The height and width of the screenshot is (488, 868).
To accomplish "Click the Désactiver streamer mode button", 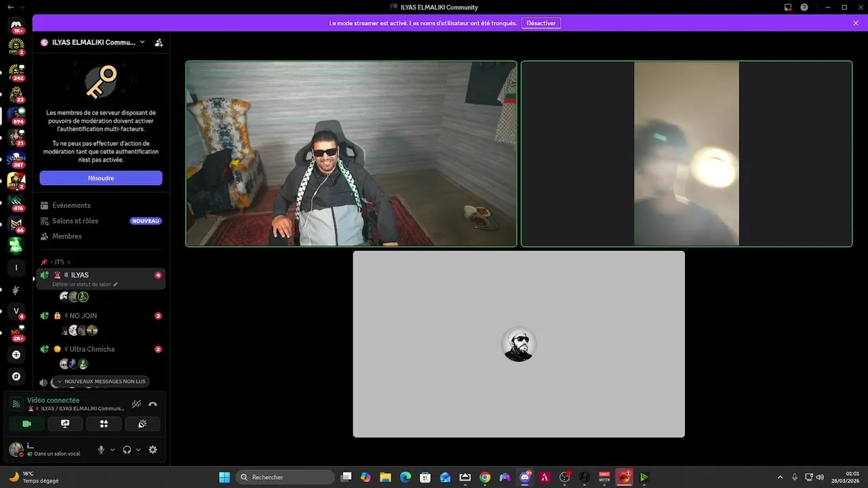I will click(x=541, y=23).
